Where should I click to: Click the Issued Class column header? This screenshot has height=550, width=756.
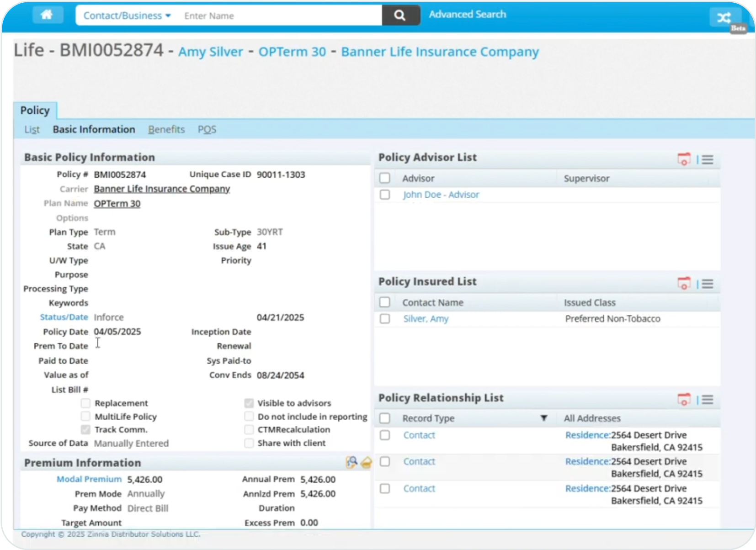coord(590,302)
